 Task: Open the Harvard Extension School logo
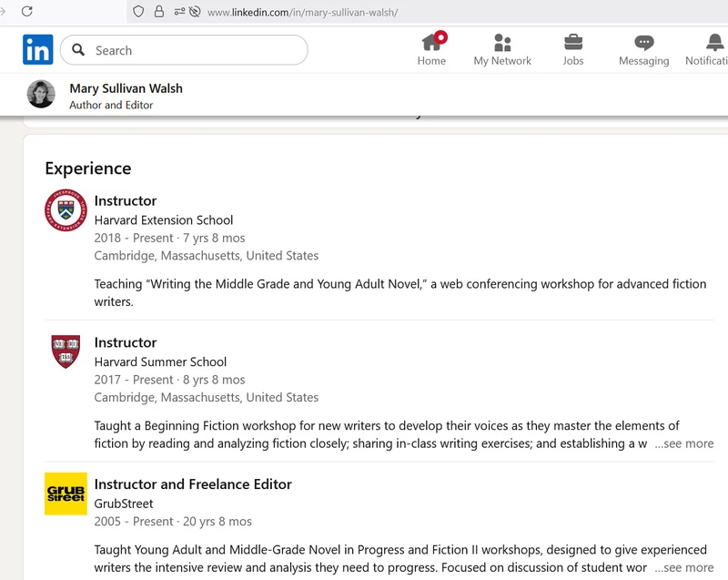66,210
